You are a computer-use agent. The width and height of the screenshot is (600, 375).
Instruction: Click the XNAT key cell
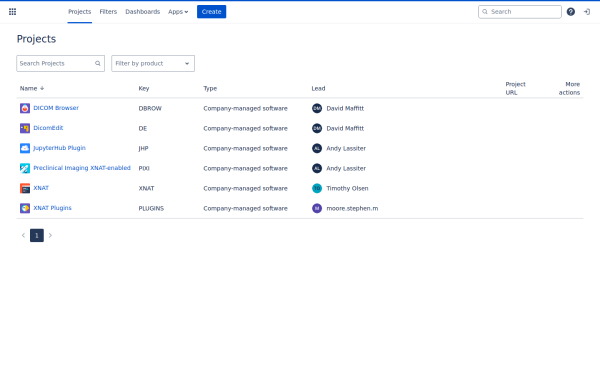pyautogui.click(x=147, y=188)
